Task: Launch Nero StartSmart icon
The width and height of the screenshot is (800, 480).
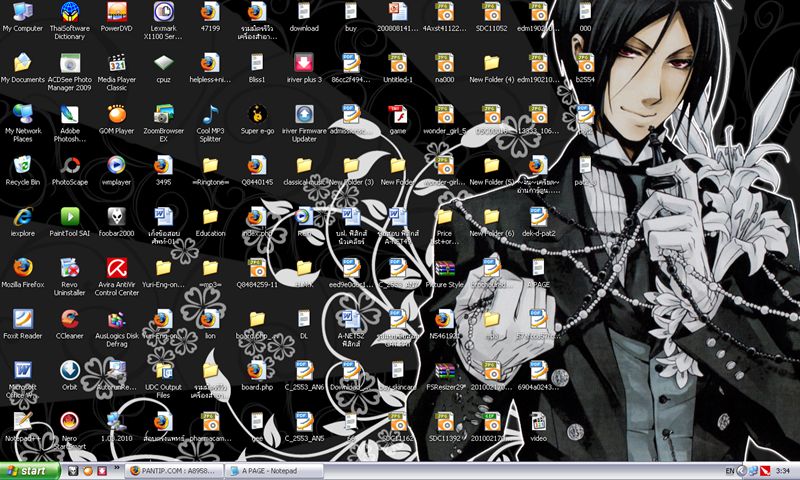Action: coord(69,421)
